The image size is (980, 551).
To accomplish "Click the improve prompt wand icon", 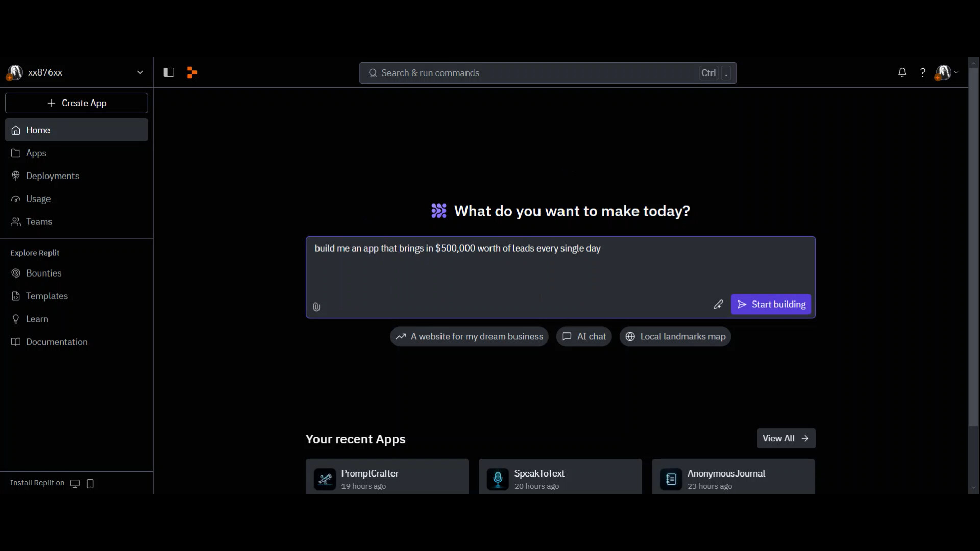I will pyautogui.click(x=718, y=305).
